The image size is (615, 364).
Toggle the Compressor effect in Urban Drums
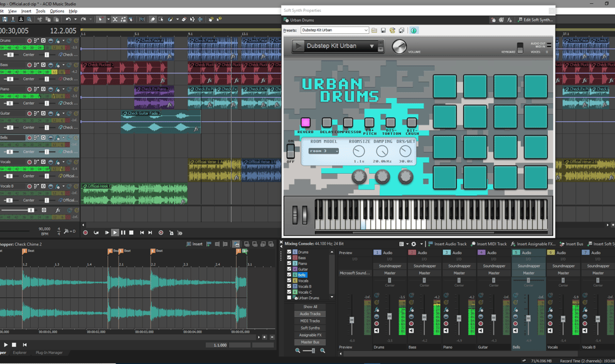pyautogui.click(x=348, y=122)
